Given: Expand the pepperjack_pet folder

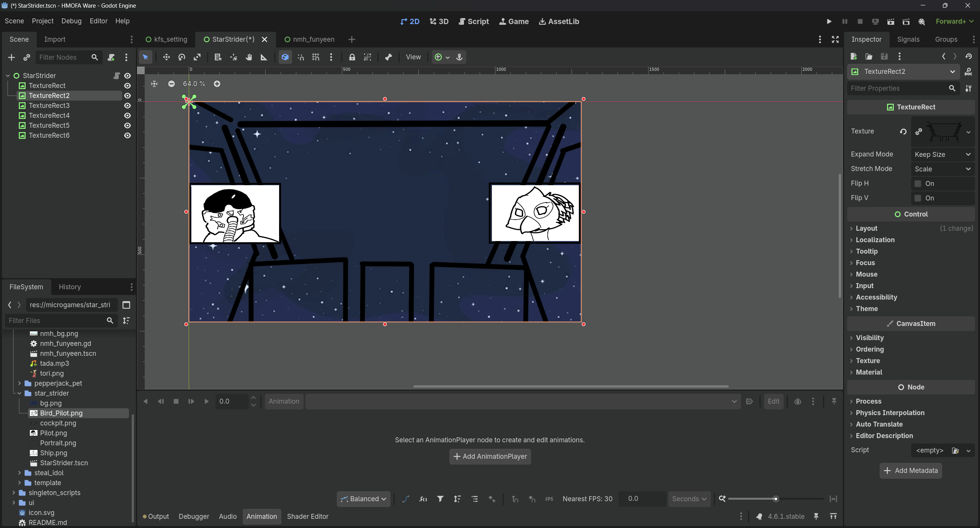Looking at the screenshot, I should (20, 383).
